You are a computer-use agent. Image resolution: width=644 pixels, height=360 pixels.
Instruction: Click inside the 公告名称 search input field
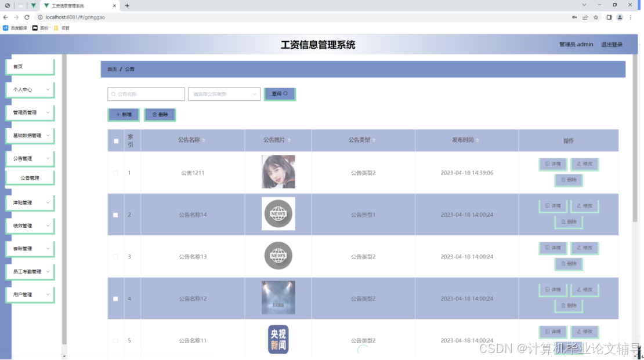click(145, 93)
